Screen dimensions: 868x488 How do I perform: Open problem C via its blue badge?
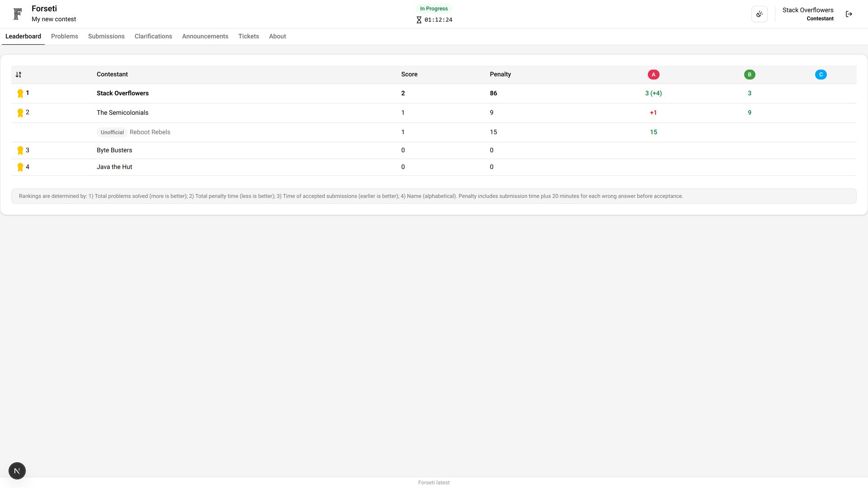pos(821,74)
